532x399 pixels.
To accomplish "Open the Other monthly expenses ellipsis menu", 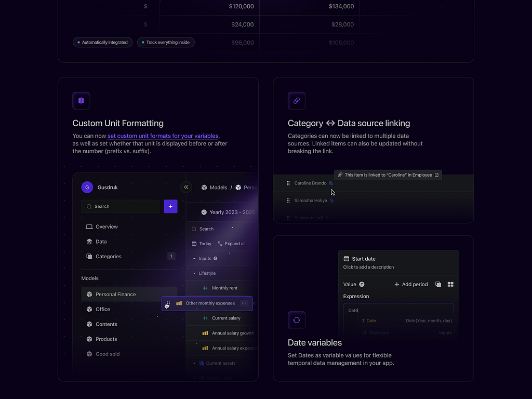I will click(243, 303).
